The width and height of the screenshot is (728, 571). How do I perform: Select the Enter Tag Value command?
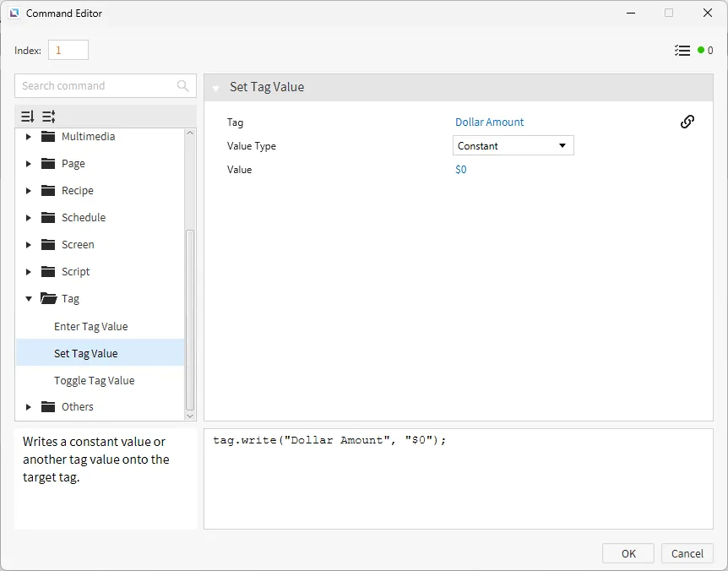tap(91, 327)
